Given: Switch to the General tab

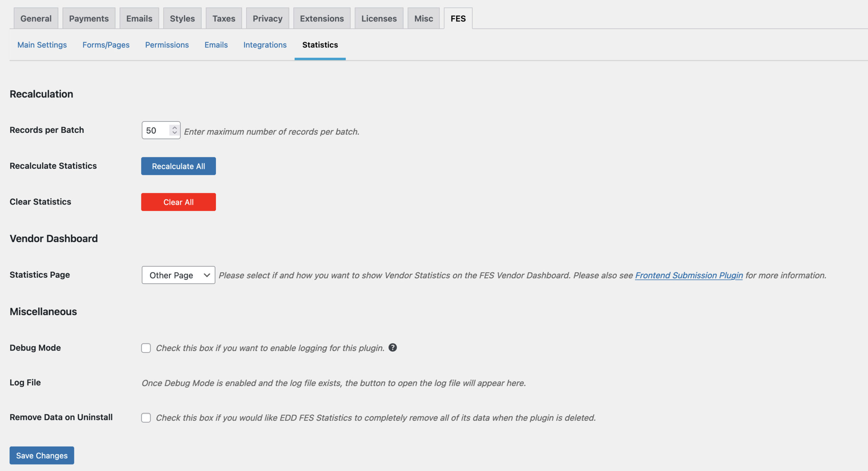Looking at the screenshot, I should (36, 18).
